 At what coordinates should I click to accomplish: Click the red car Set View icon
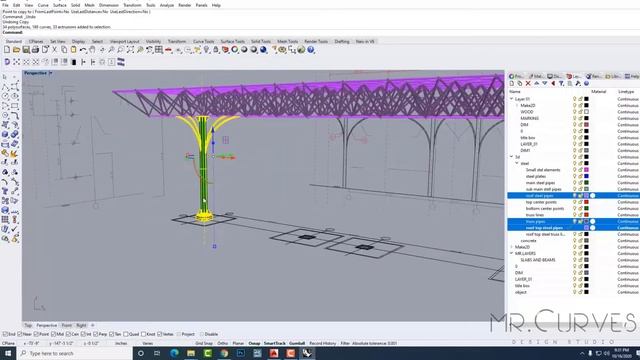pos(168,50)
